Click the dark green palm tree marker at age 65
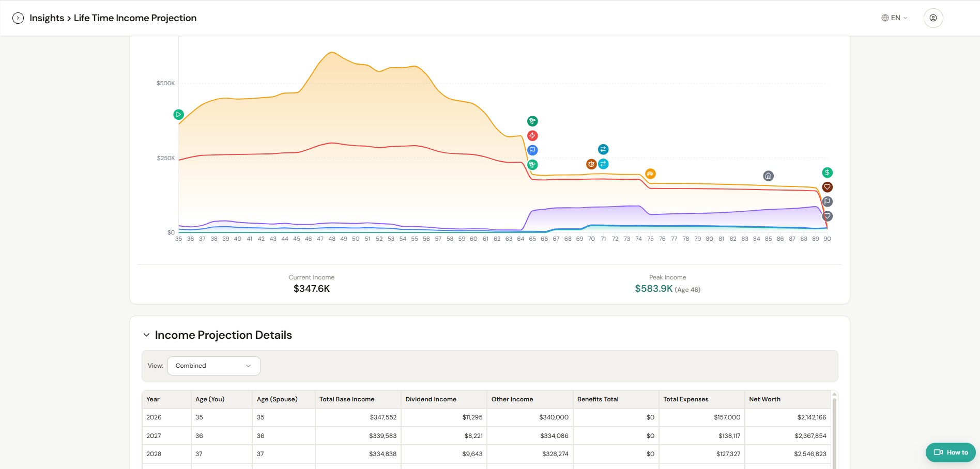Viewport: 980px width, 469px height. (x=532, y=121)
